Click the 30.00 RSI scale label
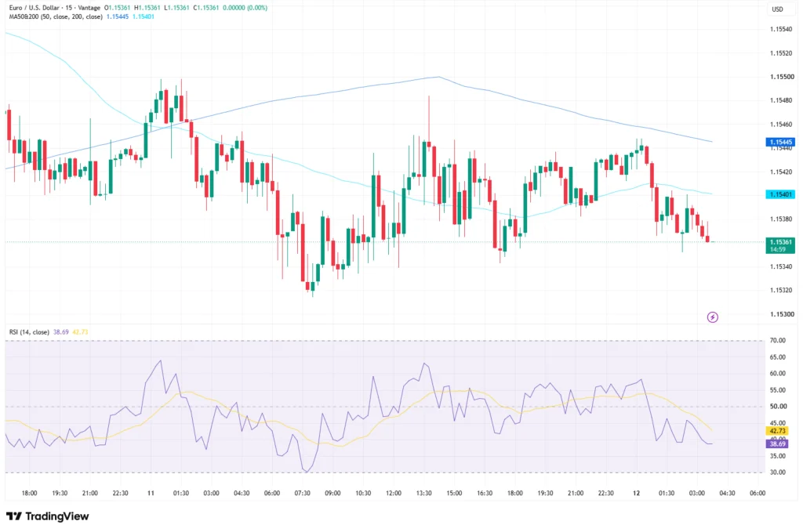The width and height of the screenshot is (803, 532). (x=777, y=472)
